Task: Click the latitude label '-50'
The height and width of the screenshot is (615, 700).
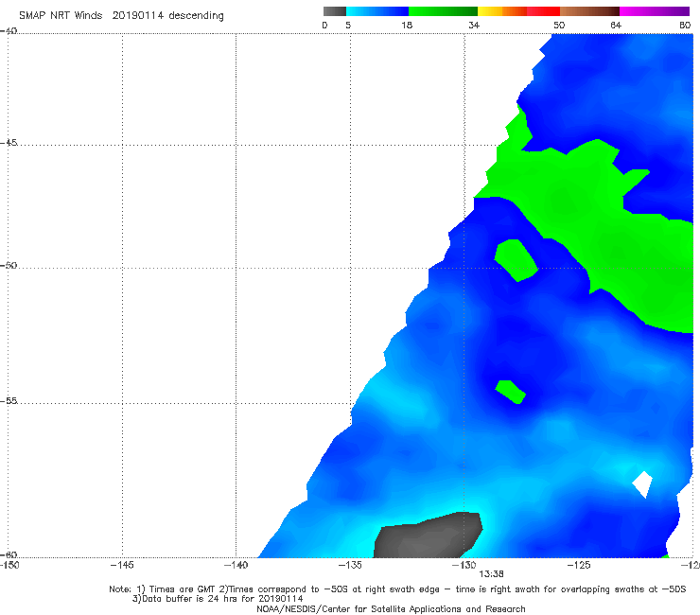Action: pyautogui.click(x=9, y=265)
